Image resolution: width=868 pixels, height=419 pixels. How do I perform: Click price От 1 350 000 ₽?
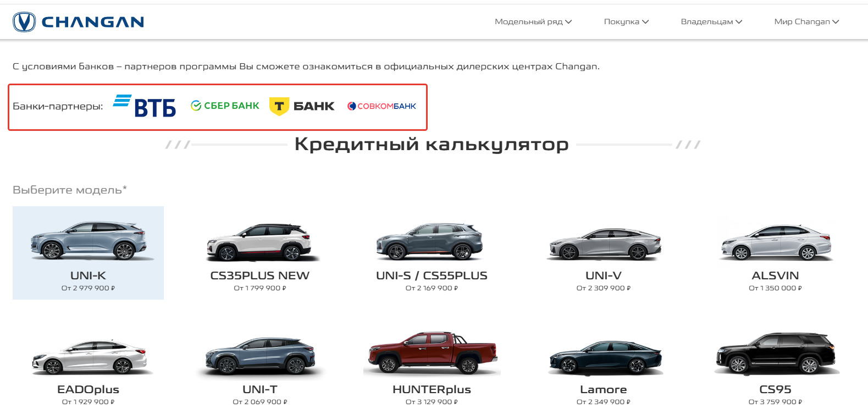775,288
